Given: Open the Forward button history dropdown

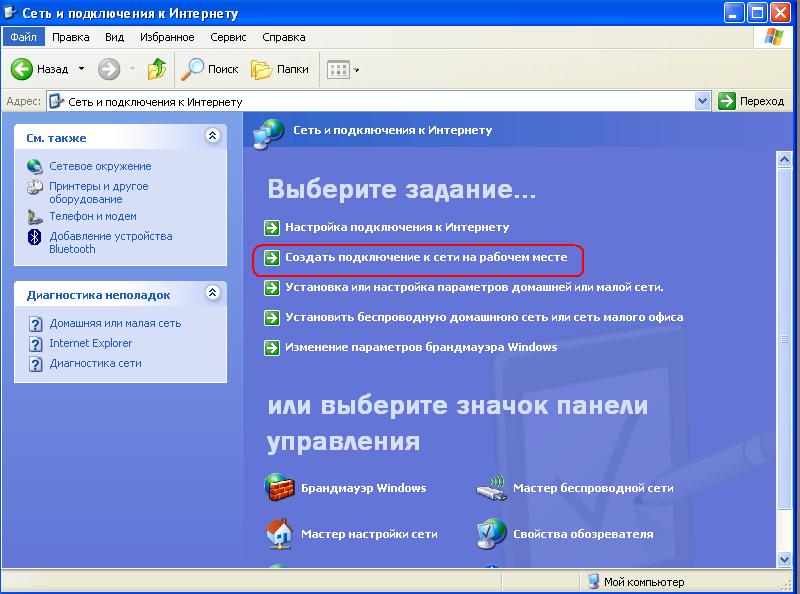Looking at the screenshot, I should click(132, 69).
